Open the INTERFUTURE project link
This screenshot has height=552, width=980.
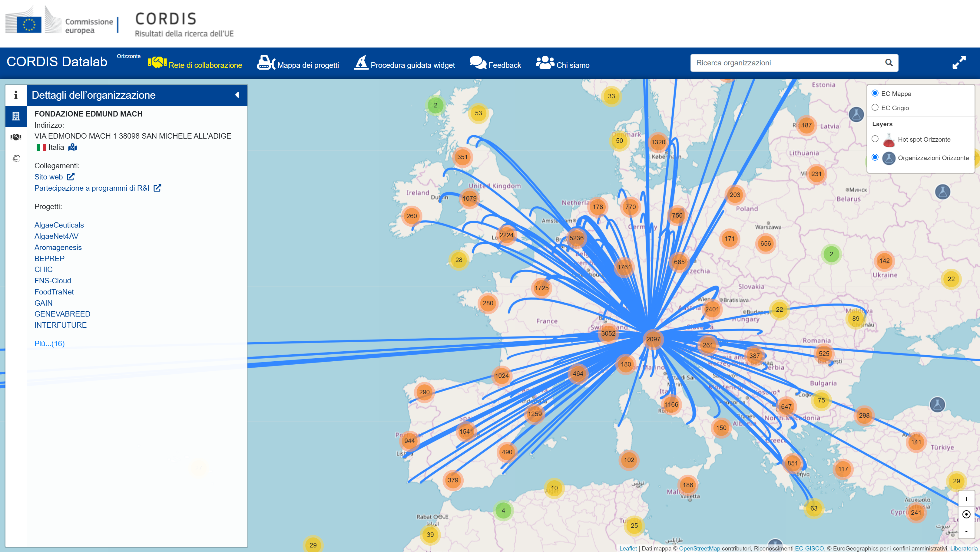click(x=61, y=325)
